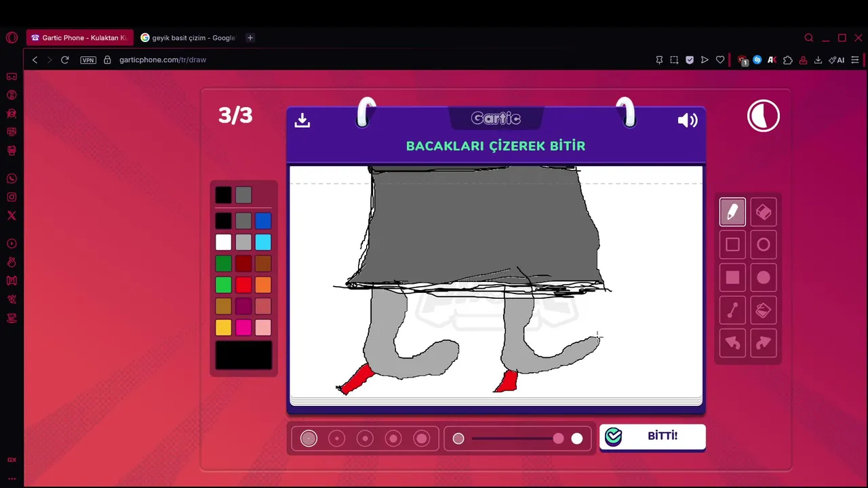Viewport: 868px width, 488px height.
Task: Pick the hot pink color swatch
Action: 243,327
